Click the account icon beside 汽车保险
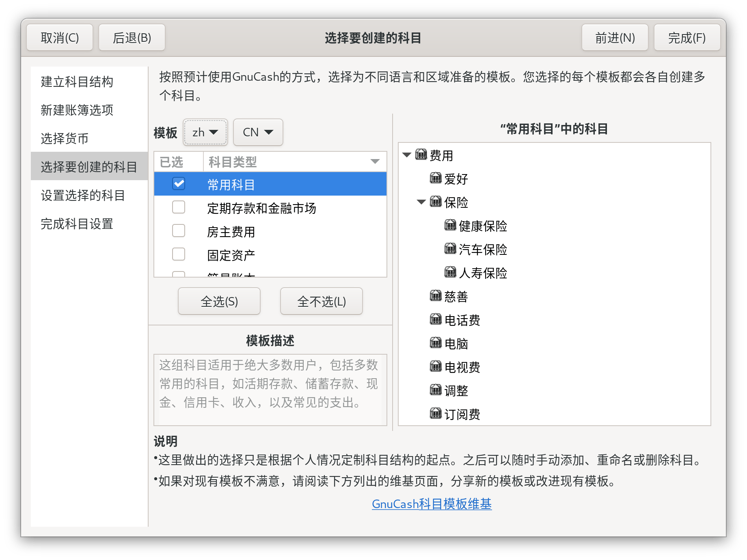This screenshot has width=747, height=560. coord(450,249)
